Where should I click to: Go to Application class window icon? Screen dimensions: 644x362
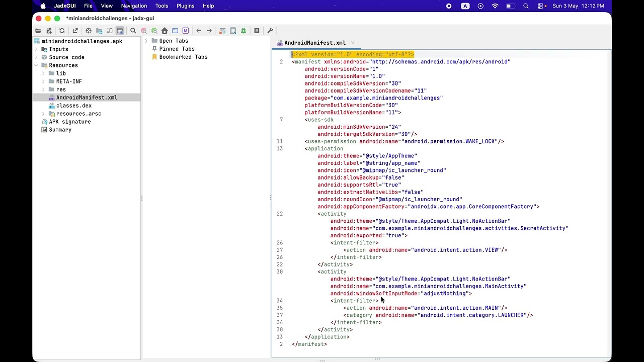(175, 31)
